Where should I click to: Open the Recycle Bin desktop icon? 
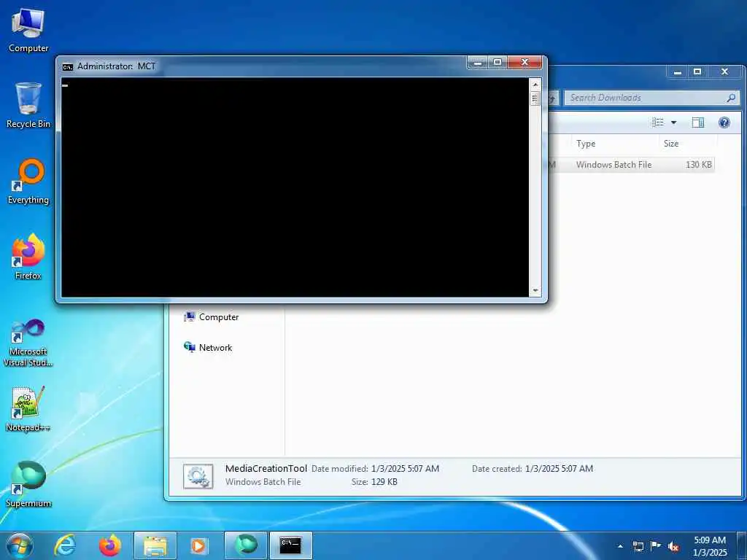[x=28, y=105]
